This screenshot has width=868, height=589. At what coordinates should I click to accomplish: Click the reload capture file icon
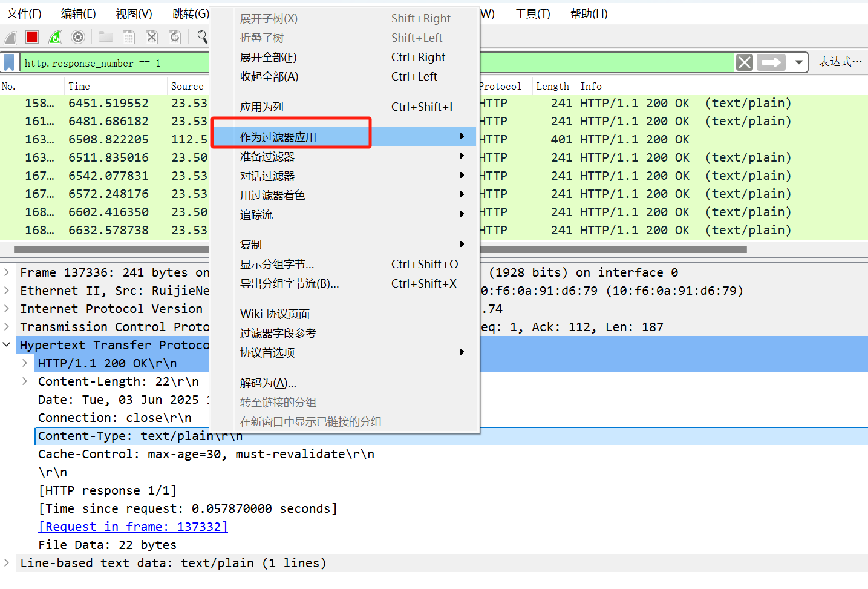(x=175, y=38)
